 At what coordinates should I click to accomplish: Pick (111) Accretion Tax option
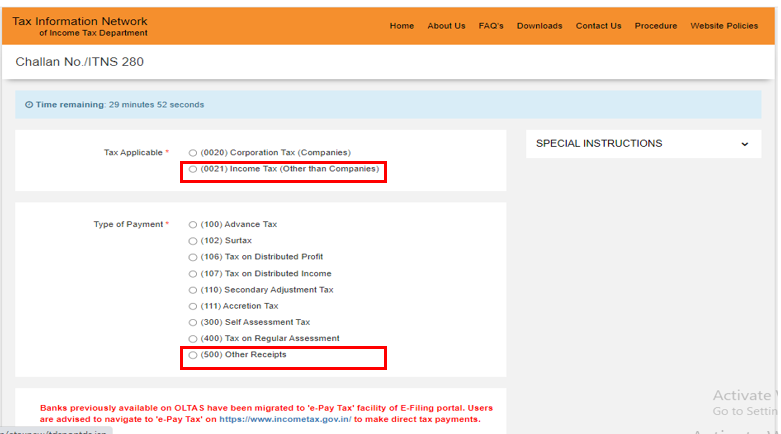(193, 306)
